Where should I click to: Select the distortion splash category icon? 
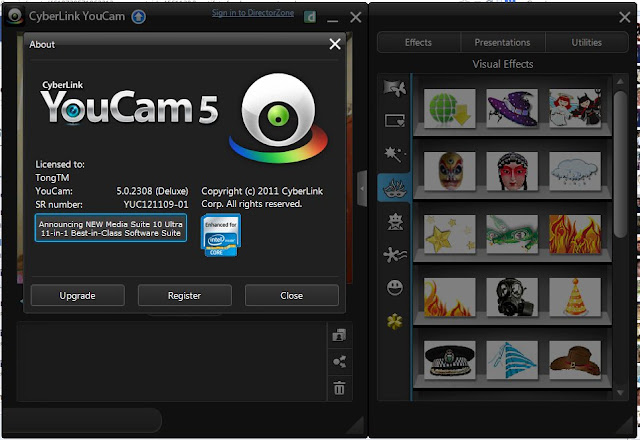pos(395,255)
